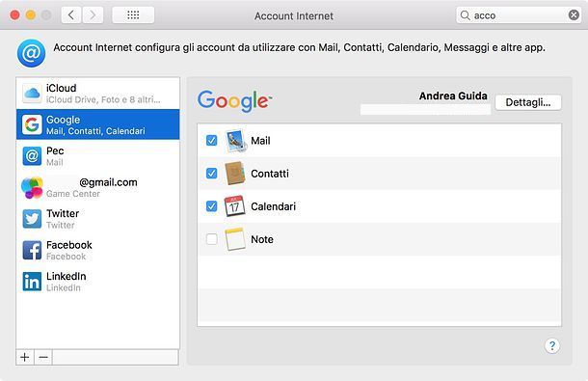
Task: Click the Contatti address book icon
Action: (x=235, y=174)
